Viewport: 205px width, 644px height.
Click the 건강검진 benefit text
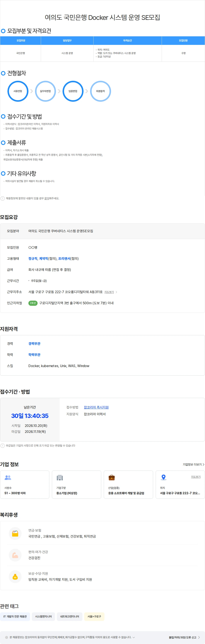click(x=34, y=558)
